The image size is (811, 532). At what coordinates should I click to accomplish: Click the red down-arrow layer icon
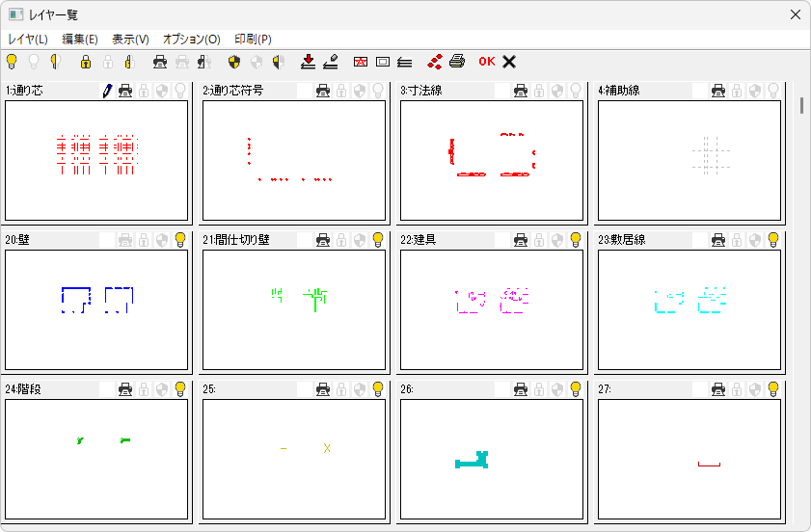309,62
